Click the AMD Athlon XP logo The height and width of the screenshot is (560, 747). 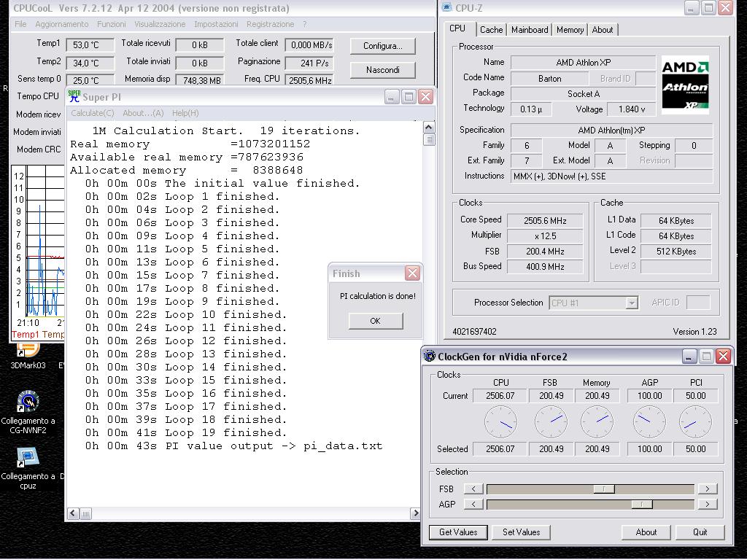coord(685,85)
